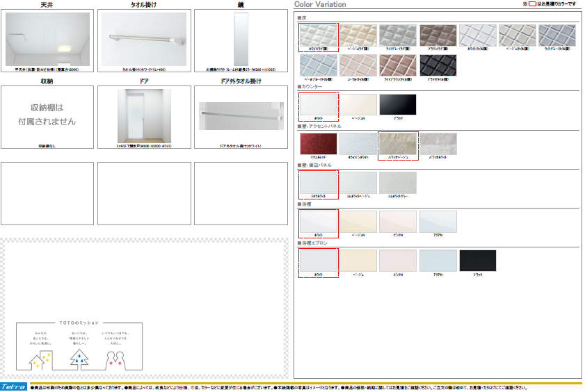This screenshot has width=585, height=392.
Task: Click the red box legend marker at top right
Action: pyautogui.click(x=534, y=4)
